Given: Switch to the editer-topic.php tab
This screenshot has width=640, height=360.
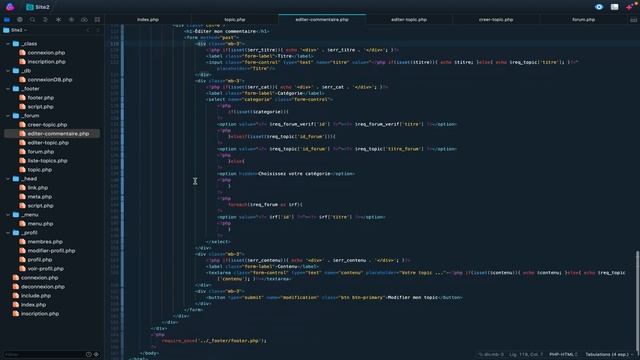Looking at the screenshot, I should 409,20.
